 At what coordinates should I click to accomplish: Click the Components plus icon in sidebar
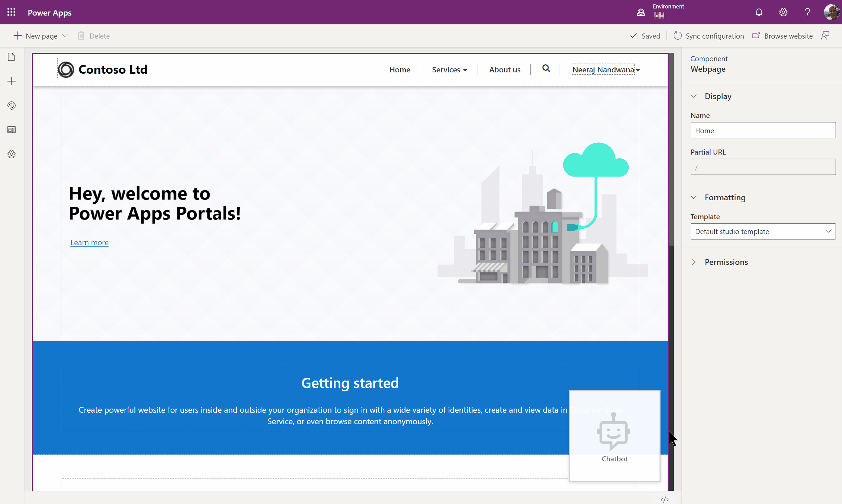(11, 81)
